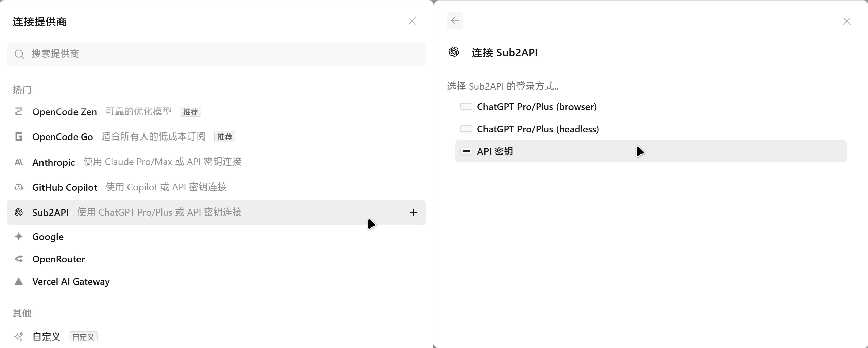Click the OpenCode Zen provider icon

19,111
